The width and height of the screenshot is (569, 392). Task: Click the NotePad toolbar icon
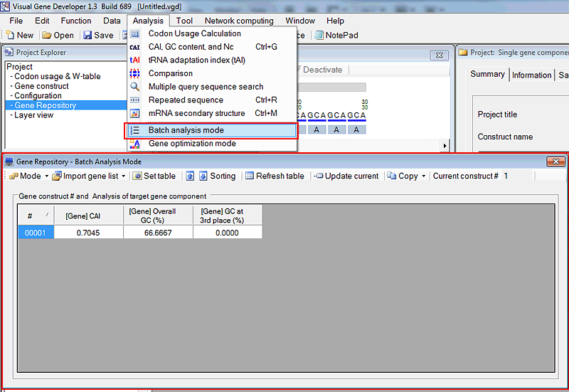pyautogui.click(x=319, y=35)
